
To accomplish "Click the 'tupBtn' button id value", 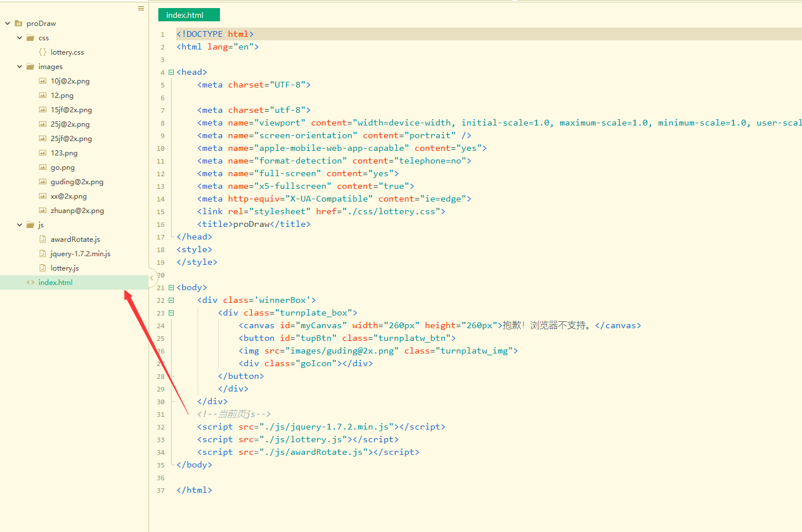I will (x=316, y=338).
